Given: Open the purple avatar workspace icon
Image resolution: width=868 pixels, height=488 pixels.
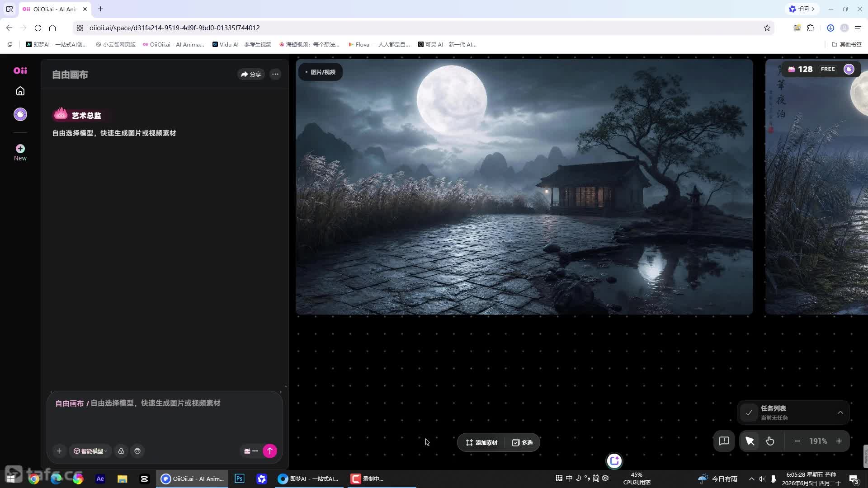Looking at the screenshot, I should (20, 114).
